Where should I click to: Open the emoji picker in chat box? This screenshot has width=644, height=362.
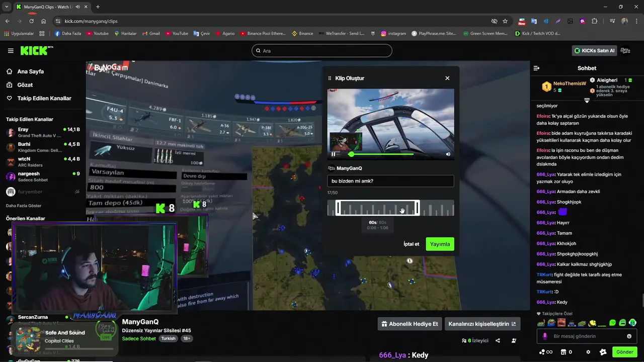[x=629, y=336]
